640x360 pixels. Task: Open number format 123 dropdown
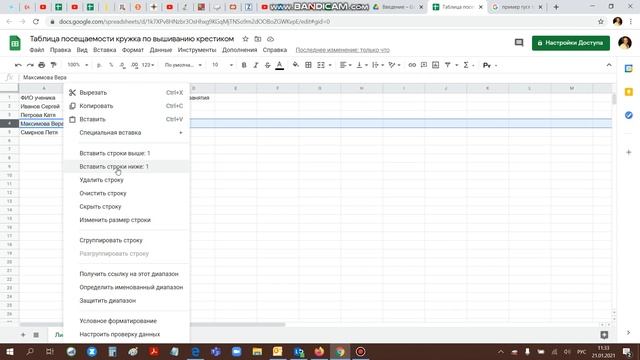148,65
